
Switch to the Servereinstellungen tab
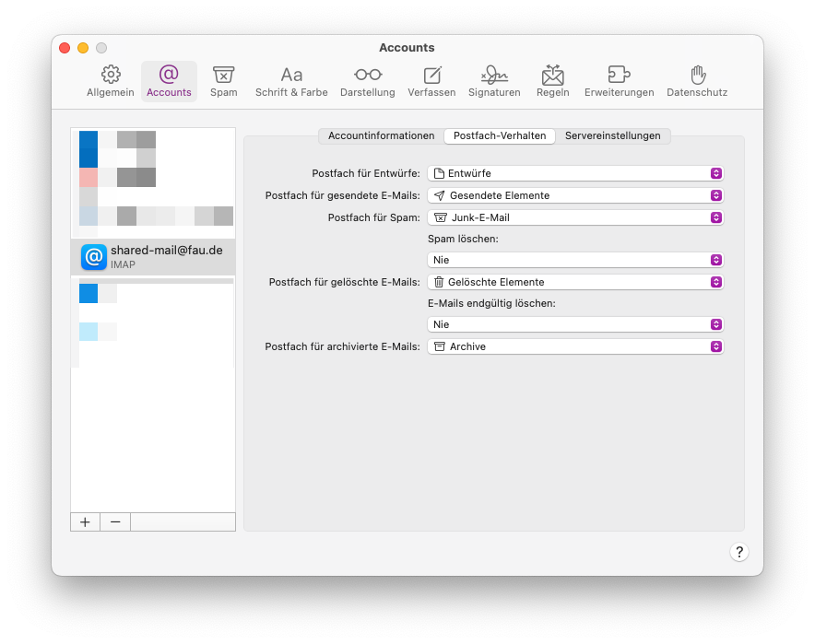pyautogui.click(x=612, y=135)
